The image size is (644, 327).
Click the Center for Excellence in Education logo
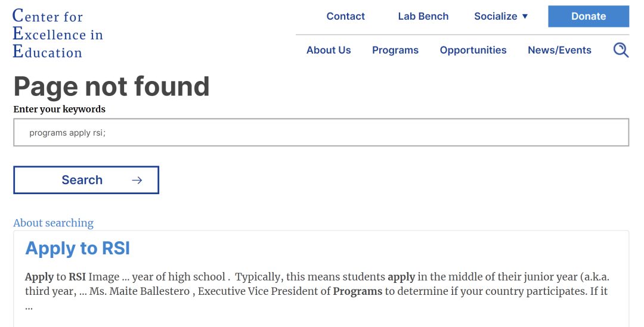pyautogui.click(x=57, y=33)
